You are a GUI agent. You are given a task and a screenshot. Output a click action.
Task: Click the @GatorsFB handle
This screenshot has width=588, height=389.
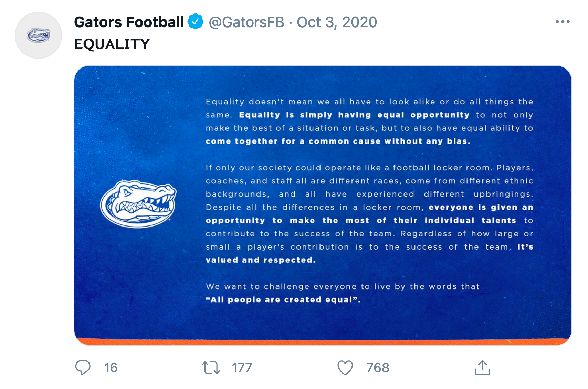point(246,22)
